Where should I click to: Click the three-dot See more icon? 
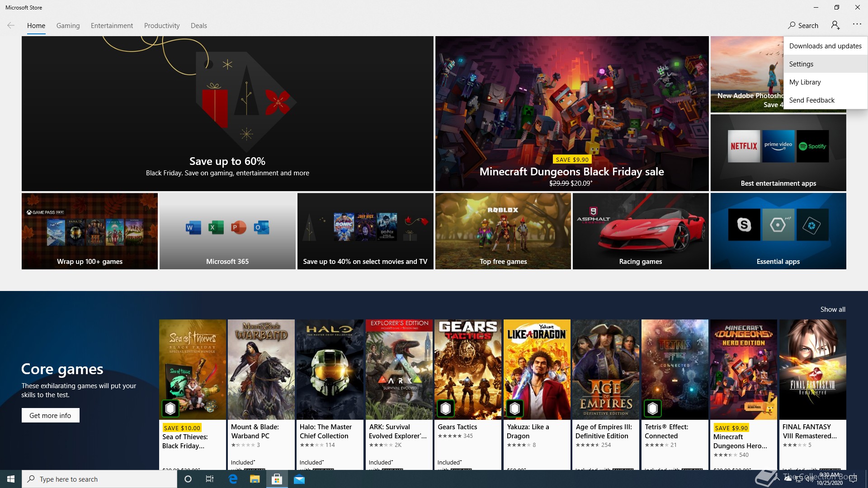(857, 24)
